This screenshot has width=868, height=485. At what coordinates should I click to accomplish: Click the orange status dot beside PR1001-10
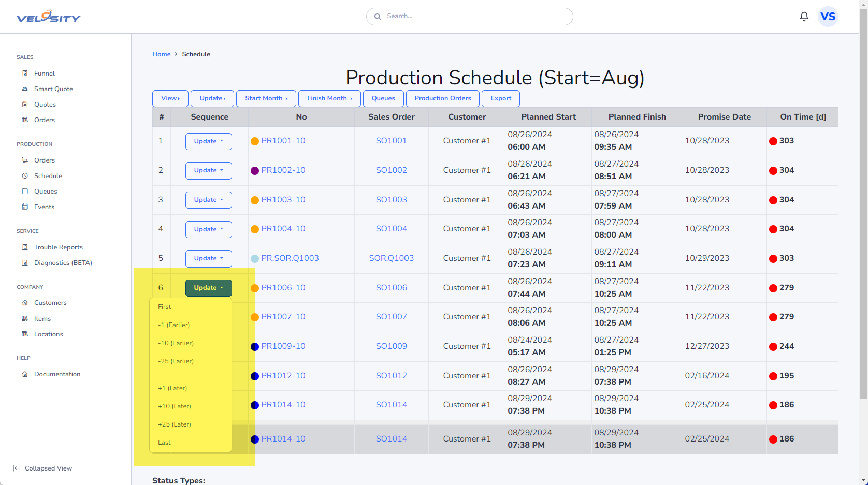click(x=255, y=141)
